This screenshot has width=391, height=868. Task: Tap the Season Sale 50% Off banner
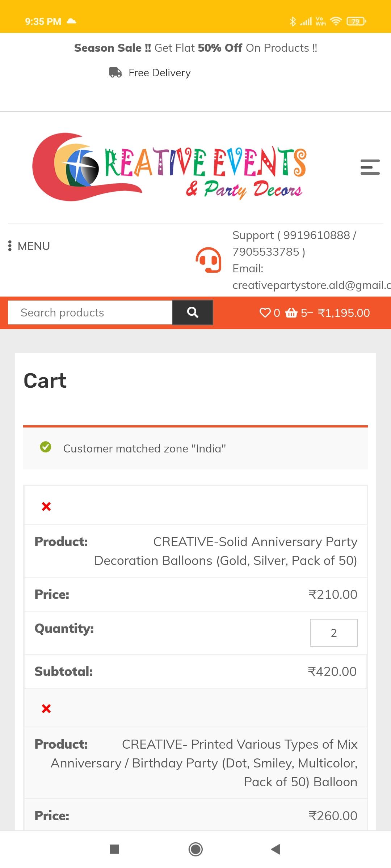195,48
